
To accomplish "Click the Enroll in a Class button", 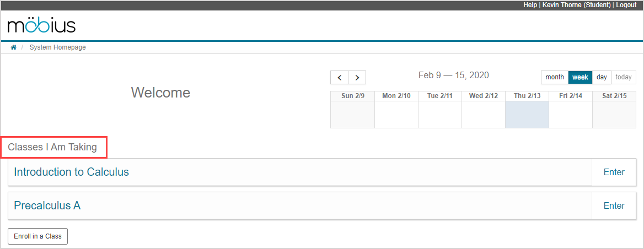I will [37, 236].
